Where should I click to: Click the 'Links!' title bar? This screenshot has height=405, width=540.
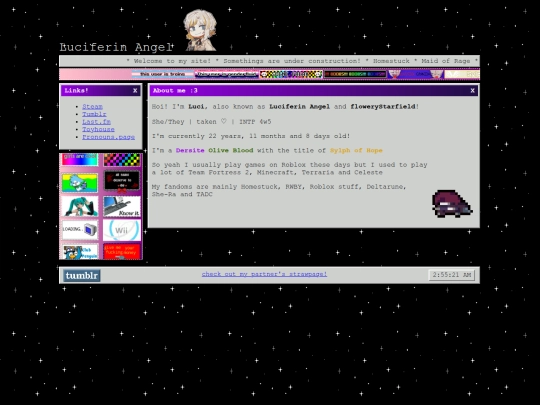point(101,91)
